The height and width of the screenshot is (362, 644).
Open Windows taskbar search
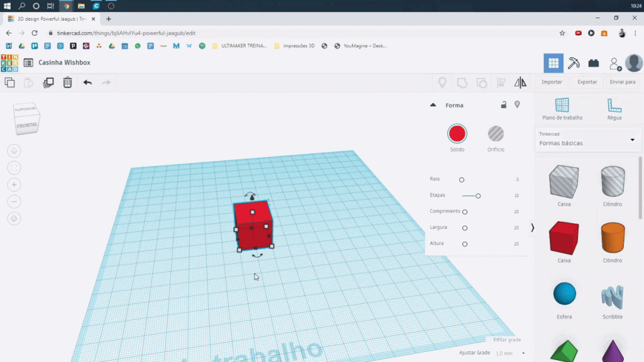(22, 6)
